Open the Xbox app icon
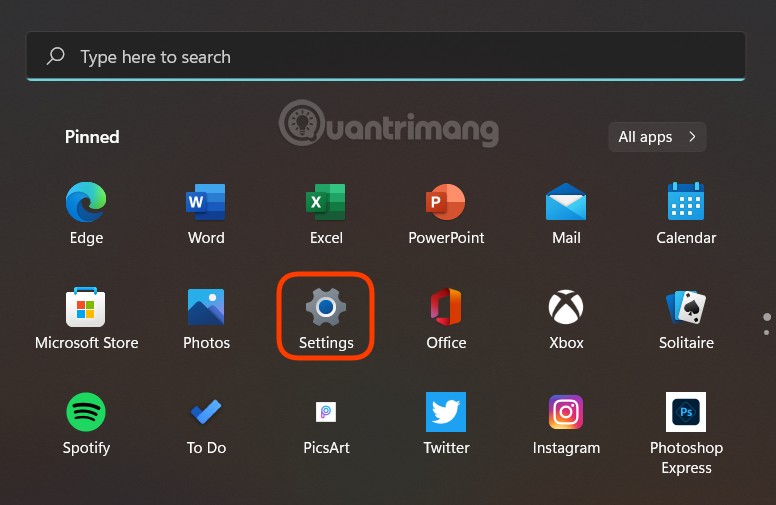776x505 pixels. tap(566, 307)
